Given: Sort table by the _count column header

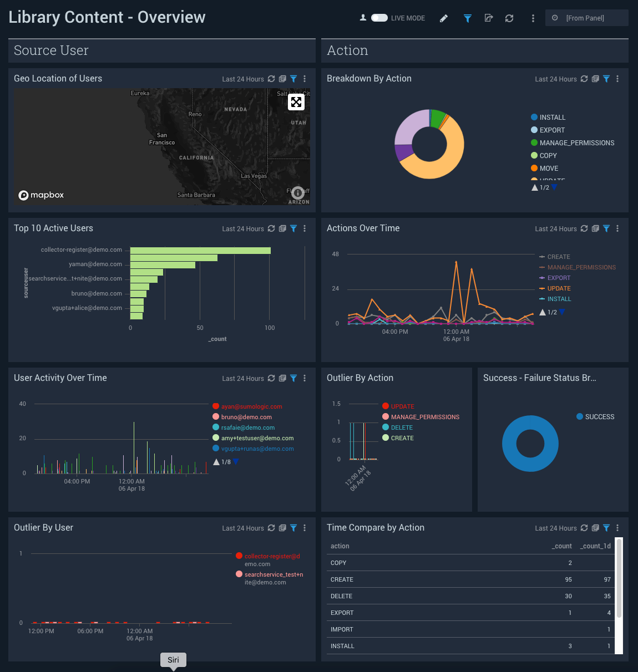Looking at the screenshot, I should (562, 546).
